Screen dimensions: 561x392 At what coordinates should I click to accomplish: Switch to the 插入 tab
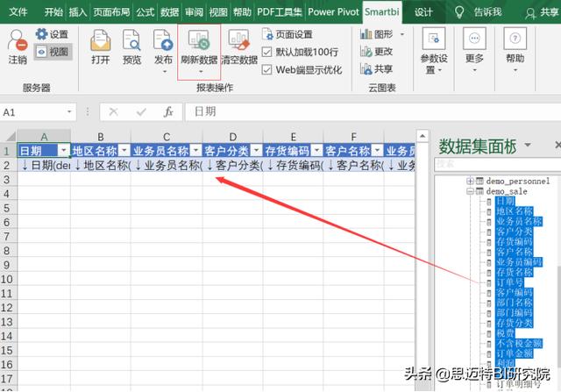tap(78, 11)
